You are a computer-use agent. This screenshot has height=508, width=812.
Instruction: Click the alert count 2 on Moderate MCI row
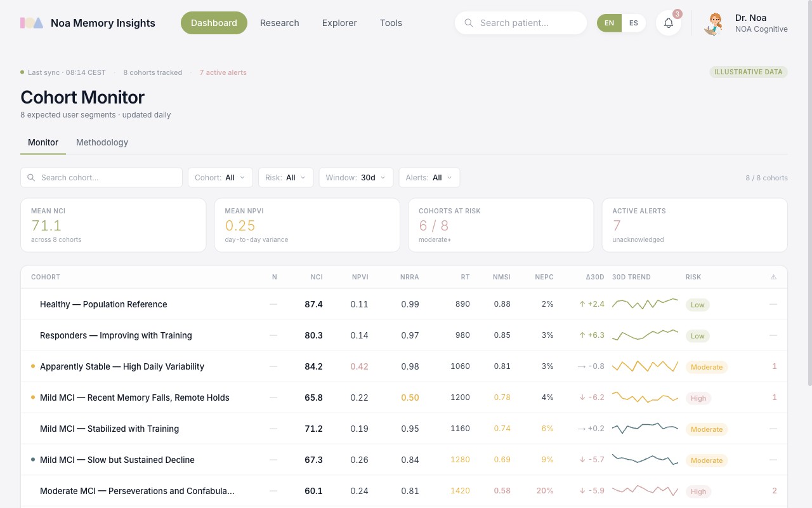(x=775, y=491)
